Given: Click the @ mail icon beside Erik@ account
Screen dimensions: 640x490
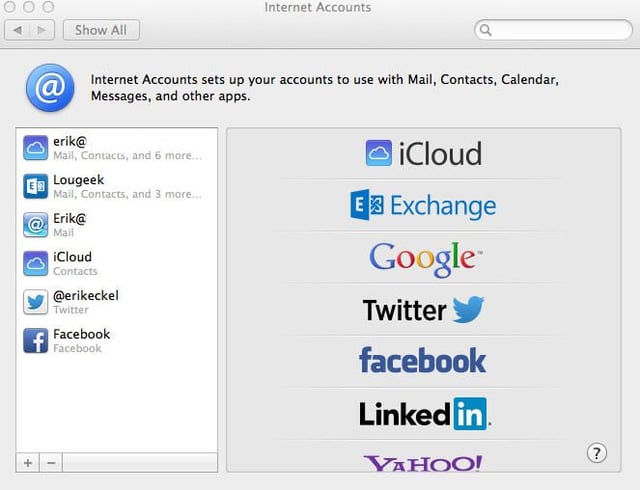Looking at the screenshot, I should (x=36, y=225).
